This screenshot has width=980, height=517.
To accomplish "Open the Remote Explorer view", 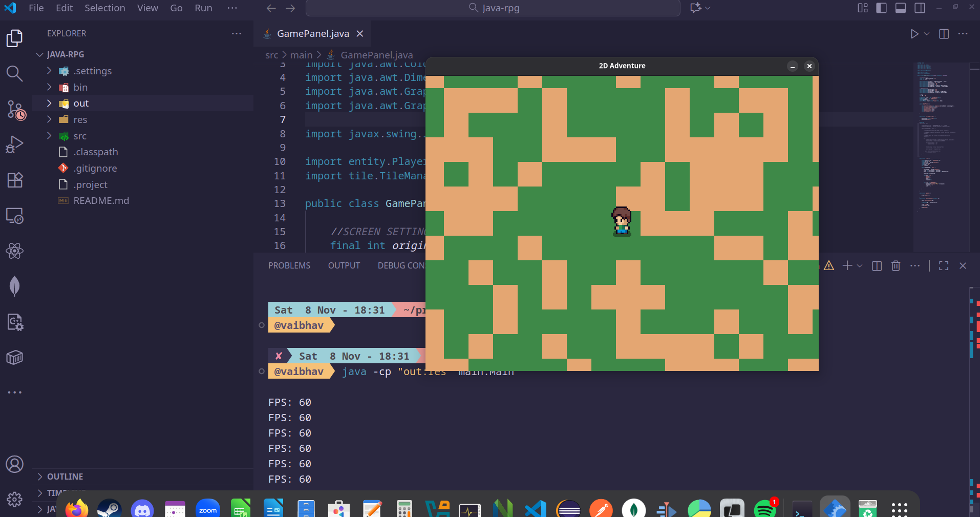I will (14, 216).
